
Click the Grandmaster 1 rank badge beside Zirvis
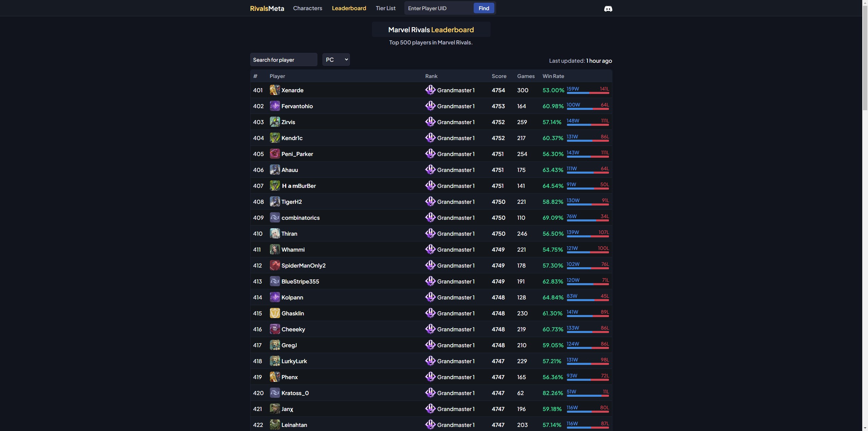[x=430, y=122]
